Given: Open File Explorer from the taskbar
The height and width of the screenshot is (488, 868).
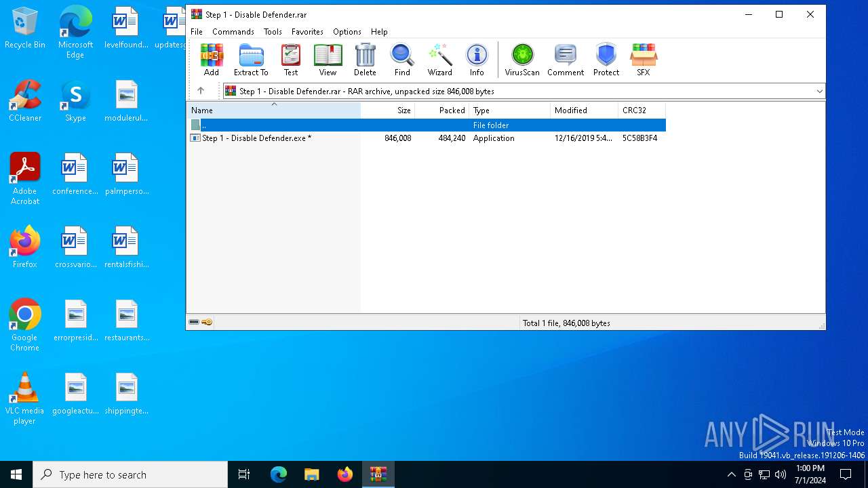Looking at the screenshot, I should 311,474.
